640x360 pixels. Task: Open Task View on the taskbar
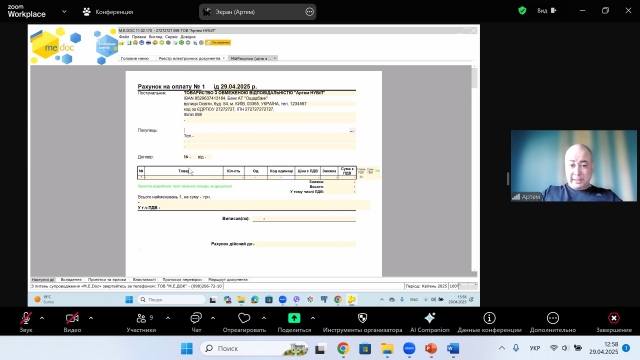pyautogui.click(x=320, y=349)
